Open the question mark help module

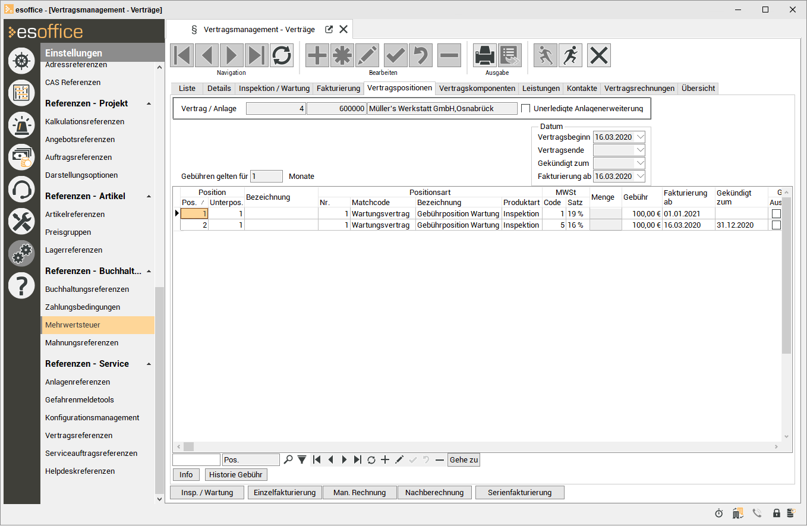[21, 285]
